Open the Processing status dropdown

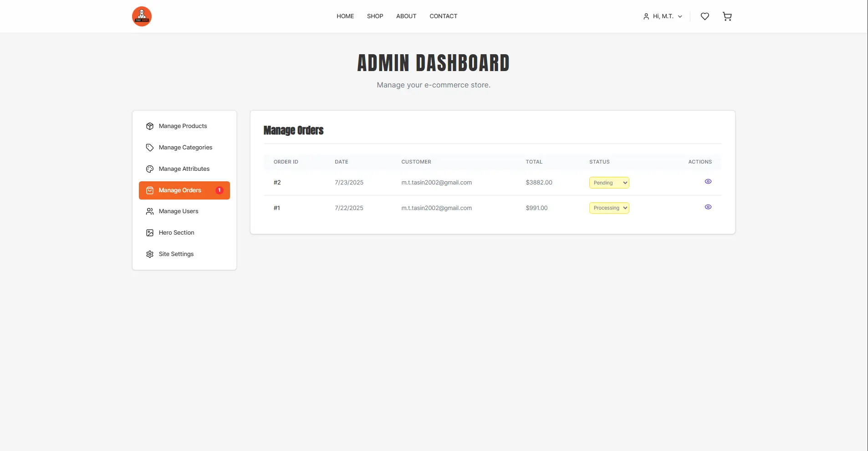click(609, 208)
